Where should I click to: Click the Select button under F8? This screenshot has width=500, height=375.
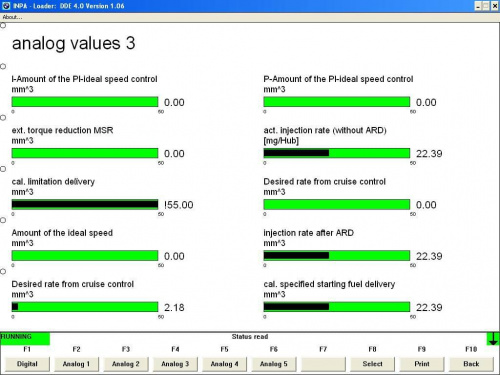coord(372,364)
